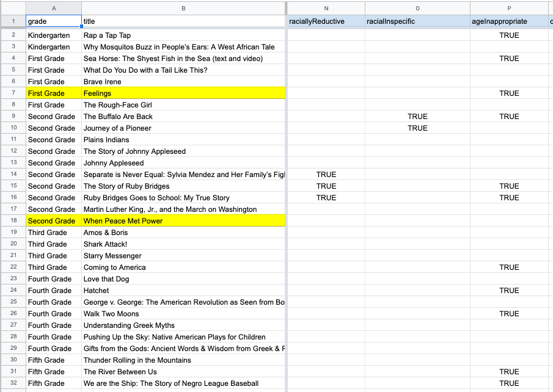This screenshot has width=553, height=392.
Task: Select column P header
Action: pyautogui.click(x=509, y=8)
